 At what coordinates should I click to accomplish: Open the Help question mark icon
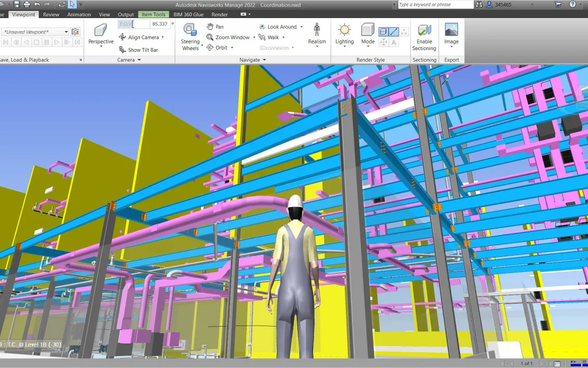(x=572, y=4)
